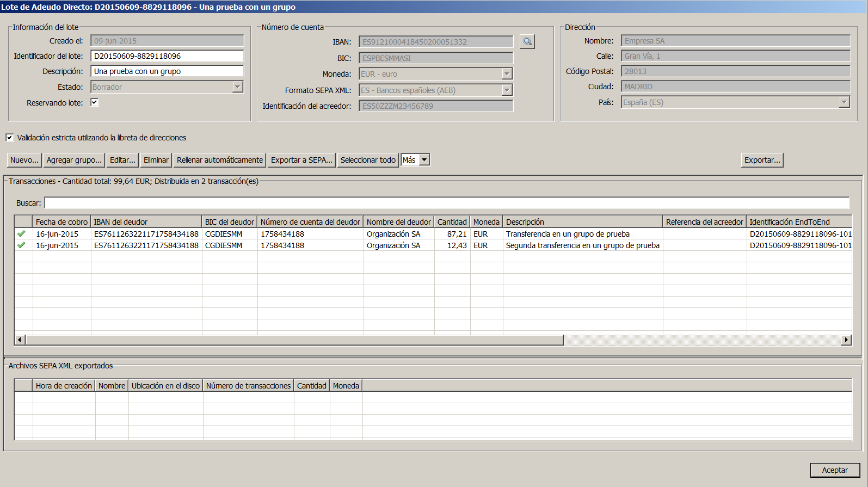Image resolution: width=868 pixels, height=487 pixels.
Task: Sort by Fecha de cobro column header
Action: tap(61, 222)
